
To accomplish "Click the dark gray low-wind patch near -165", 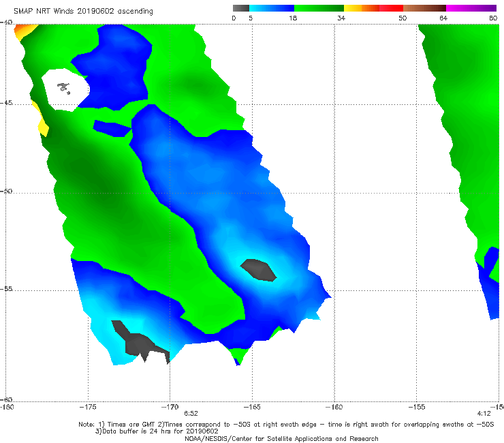I will (x=258, y=270).
